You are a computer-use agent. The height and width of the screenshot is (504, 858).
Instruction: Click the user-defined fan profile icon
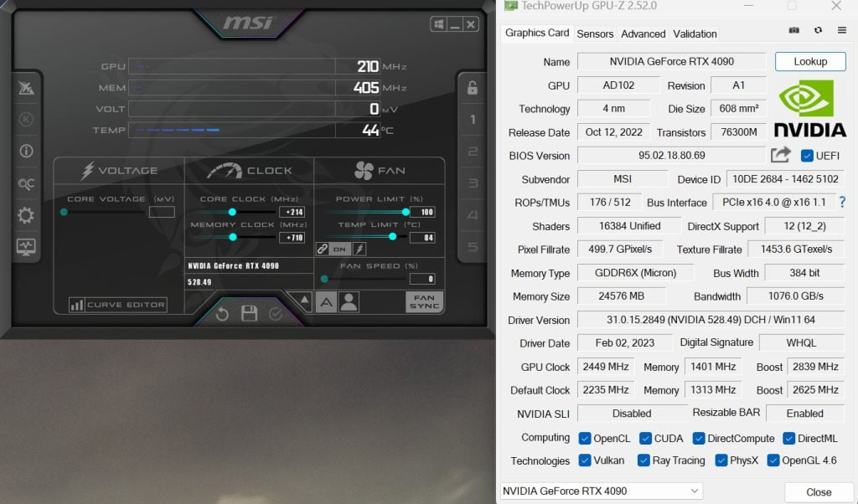pyautogui.click(x=349, y=301)
